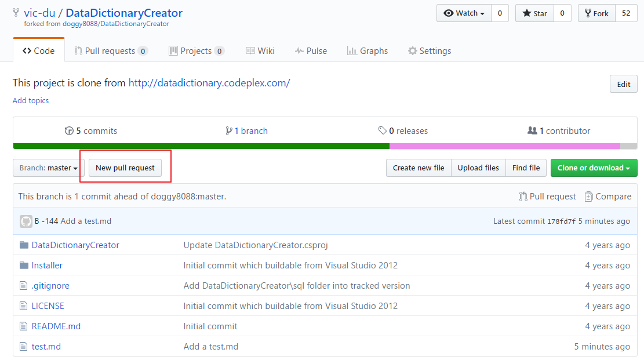Click the commit author avatar icon
This screenshot has width=644, height=360.
pos(26,221)
